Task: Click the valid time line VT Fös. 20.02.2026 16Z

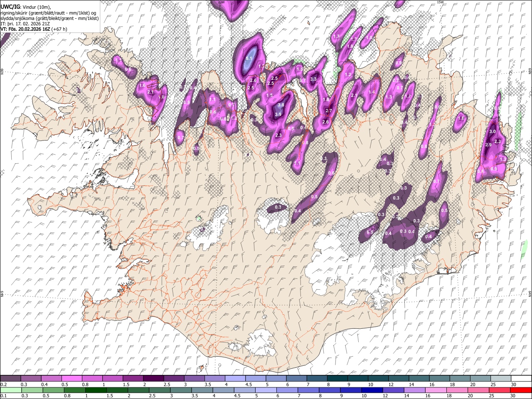Action: point(34,29)
